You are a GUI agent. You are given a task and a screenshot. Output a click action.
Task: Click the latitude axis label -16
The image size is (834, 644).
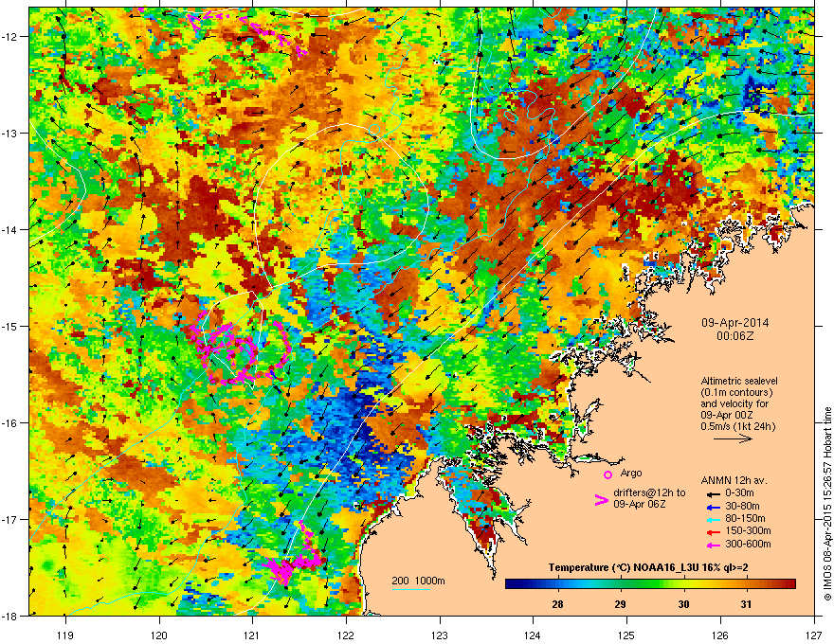click(10, 423)
